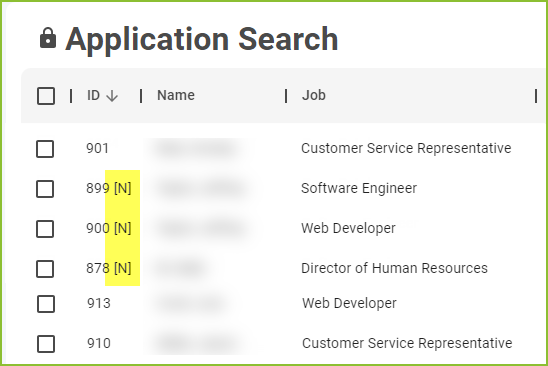
Task: Click Web Developer job in row 913
Action: pos(349,303)
